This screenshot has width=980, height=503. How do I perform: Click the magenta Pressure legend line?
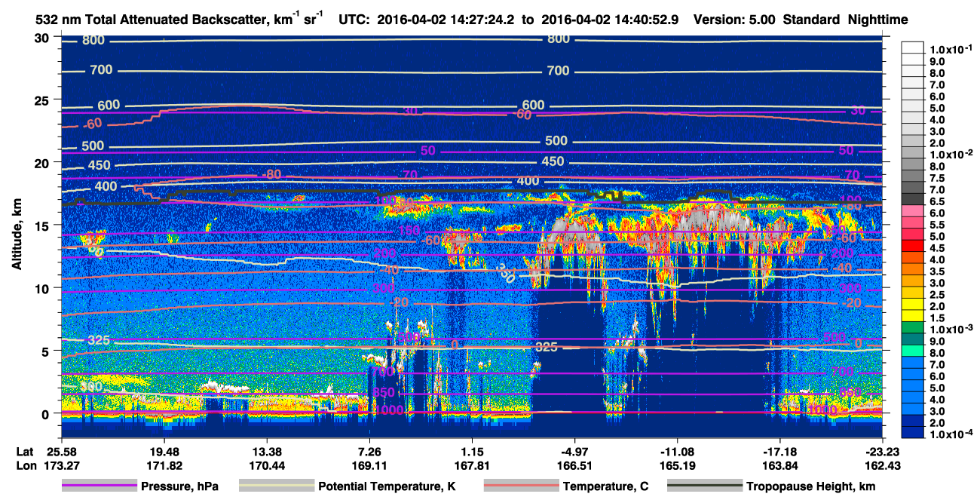pyautogui.click(x=99, y=486)
